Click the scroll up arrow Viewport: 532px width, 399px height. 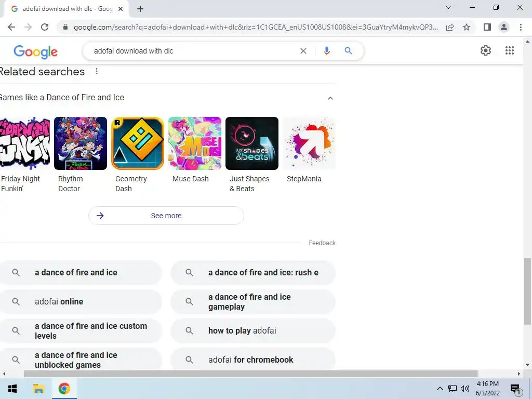527,42
